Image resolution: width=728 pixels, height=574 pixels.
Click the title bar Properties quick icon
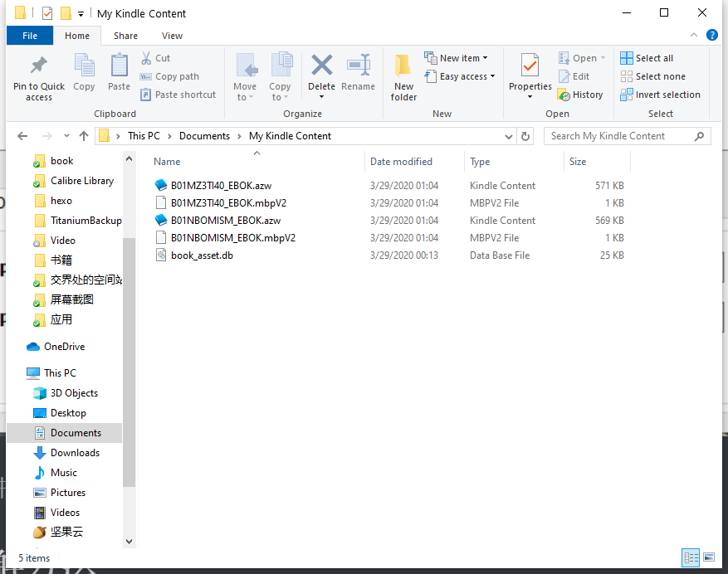click(46, 13)
